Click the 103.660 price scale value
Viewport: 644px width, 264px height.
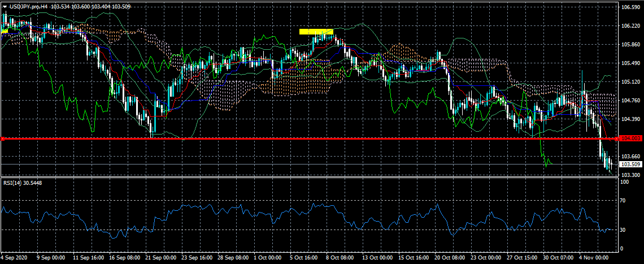tap(629, 157)
